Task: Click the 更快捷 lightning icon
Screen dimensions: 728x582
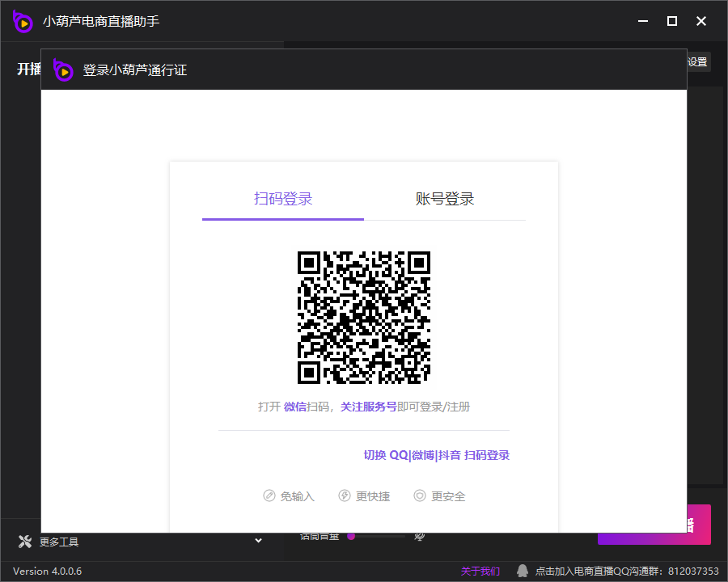Action: click(x=345, y=496)
